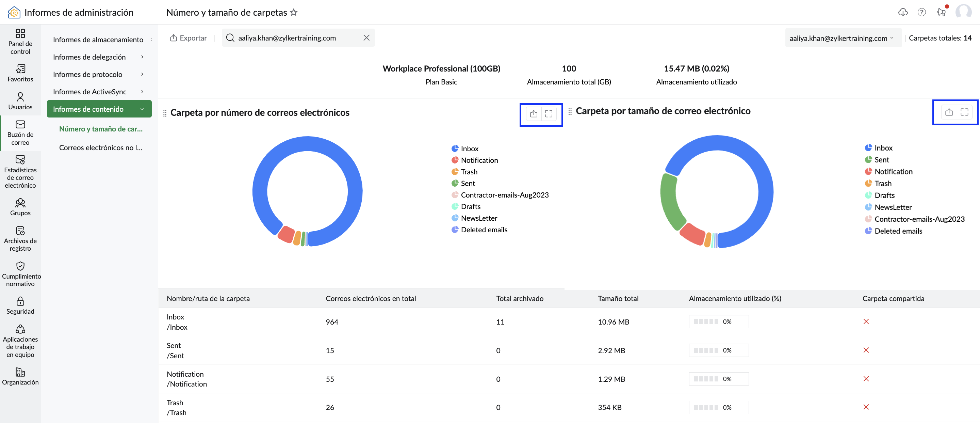
Task: Toggle the Inbox legend in count chart
Action: pyautogui.click(x=465, y=148)
